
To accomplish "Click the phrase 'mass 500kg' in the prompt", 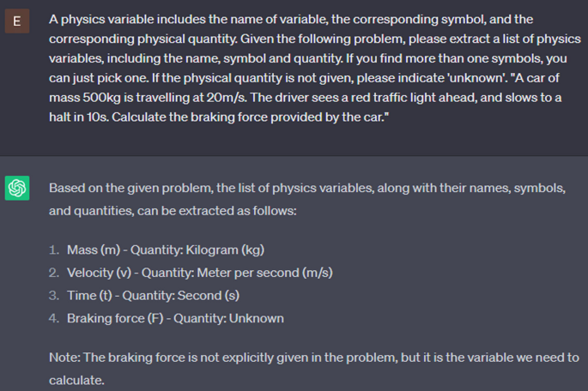I will click(82, 98).
